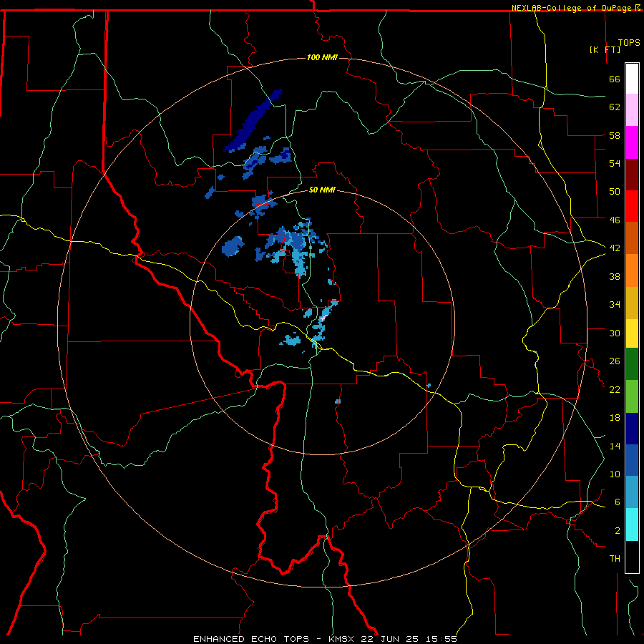Click the gold legend swatch
Screen dimensions: 644x644
coord(632,303)
